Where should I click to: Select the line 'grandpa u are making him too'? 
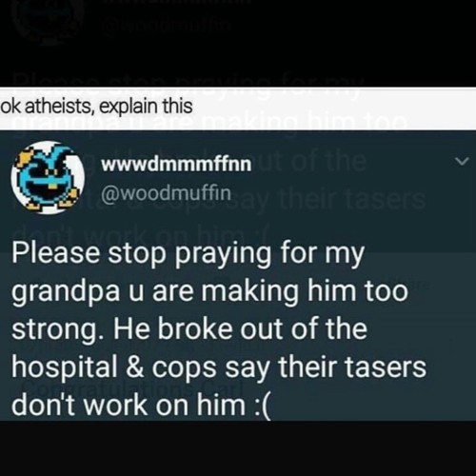[x=210, y=292]
